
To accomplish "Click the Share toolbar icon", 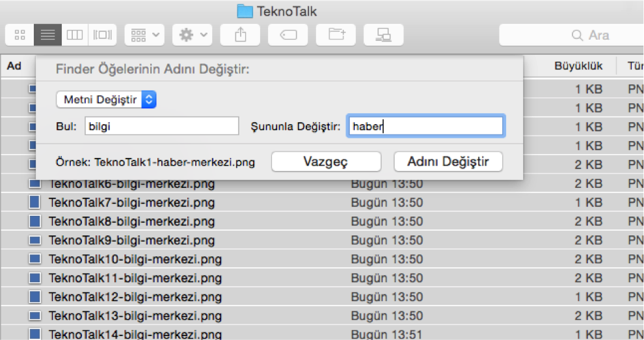I will [240, 35].
